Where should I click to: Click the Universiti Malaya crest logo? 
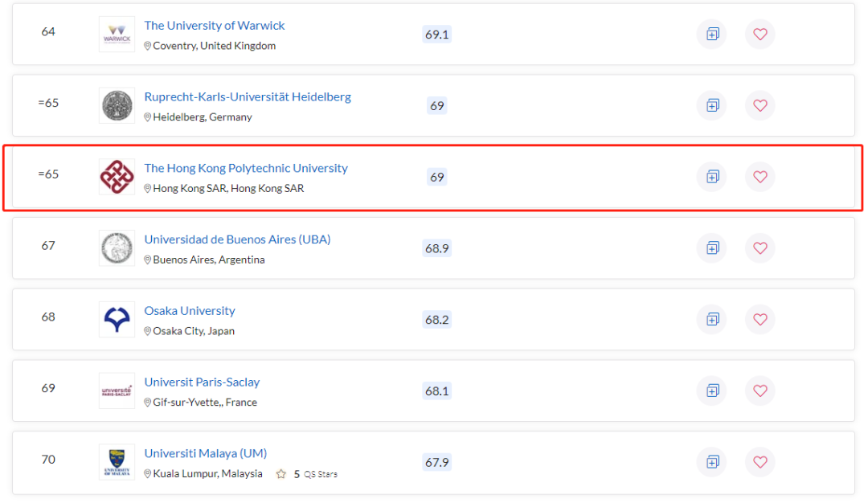[117, 462]
